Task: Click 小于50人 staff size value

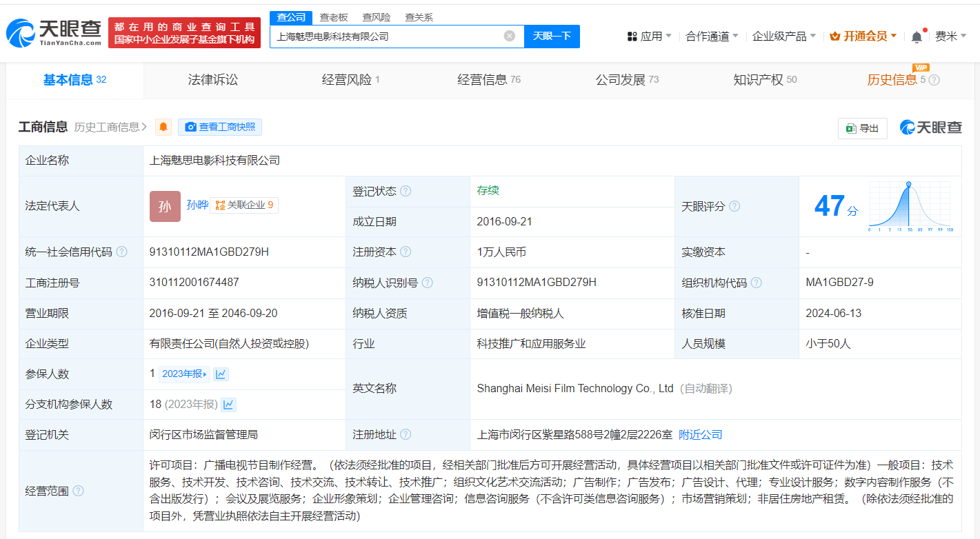Action: (x=828, y=343)
